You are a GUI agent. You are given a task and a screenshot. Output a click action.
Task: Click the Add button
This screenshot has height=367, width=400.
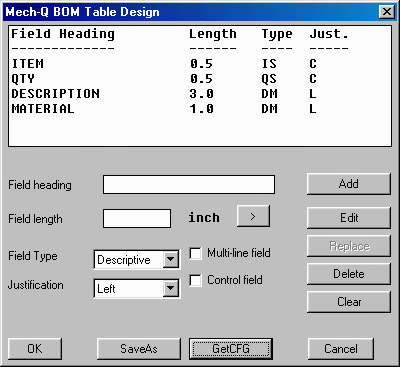click(x=348, y=184)
